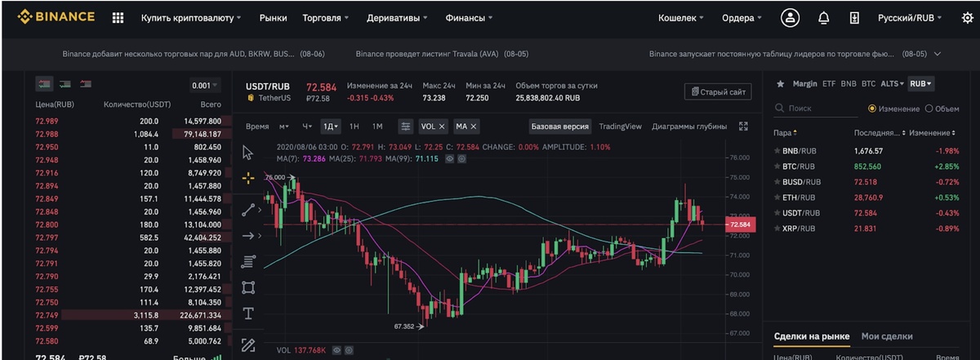Open the Финансы dropdown menu

[469, 17]
